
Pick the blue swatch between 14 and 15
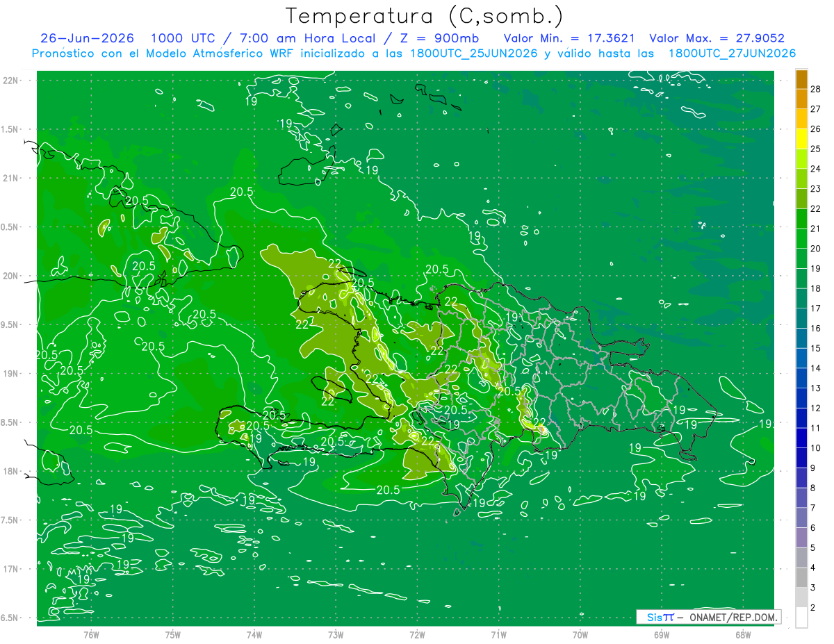(801, 358)
